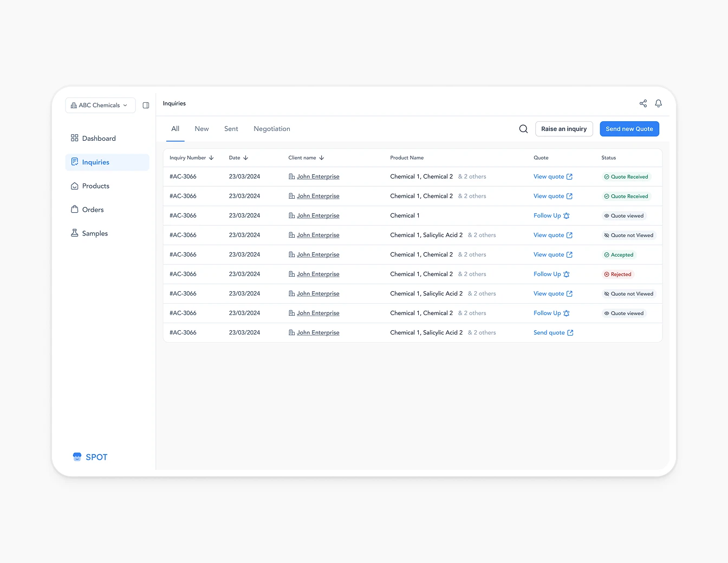Open the Dashboard sidebar icon
Viewport: 728px width, 563px height.
pos(74,138)
